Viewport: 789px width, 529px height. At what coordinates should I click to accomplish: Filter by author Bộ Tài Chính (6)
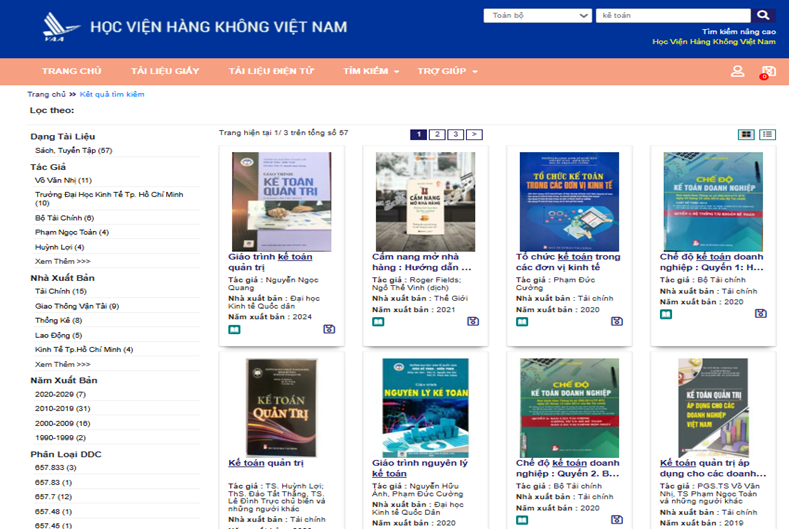[x=64, y=218]
